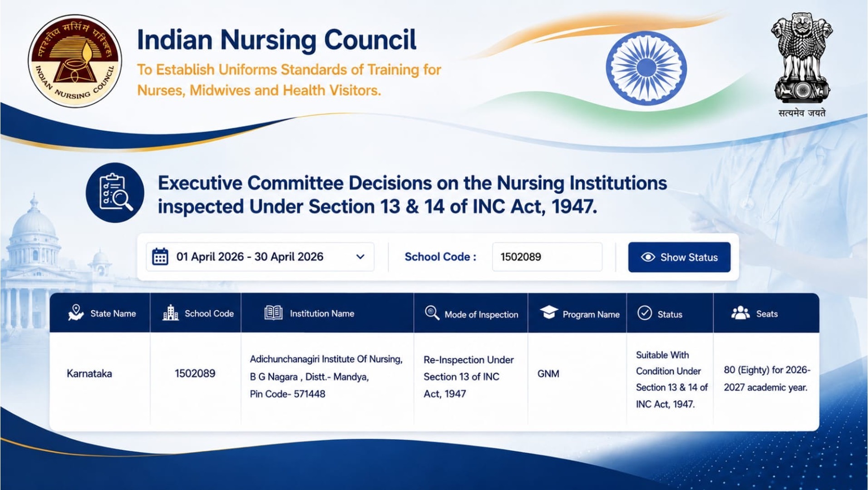Click the people group Seats icon
The image size is (868, 490).
(740, 313)
